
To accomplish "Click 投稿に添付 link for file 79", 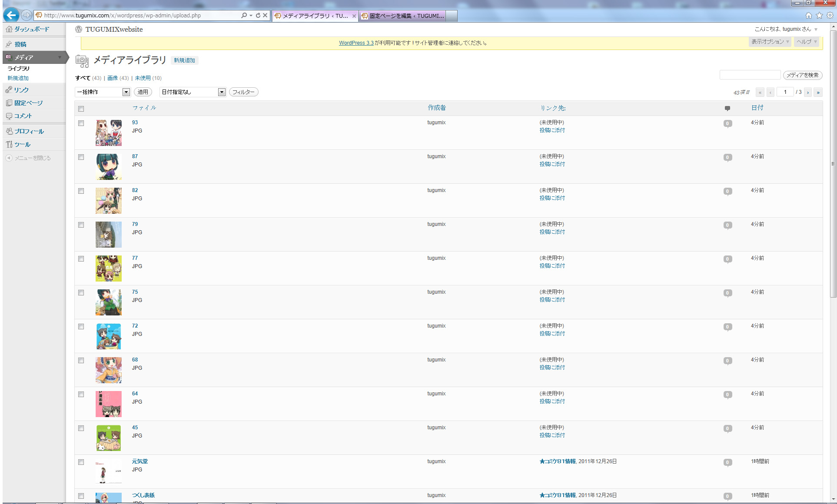I will click(552, 232).
